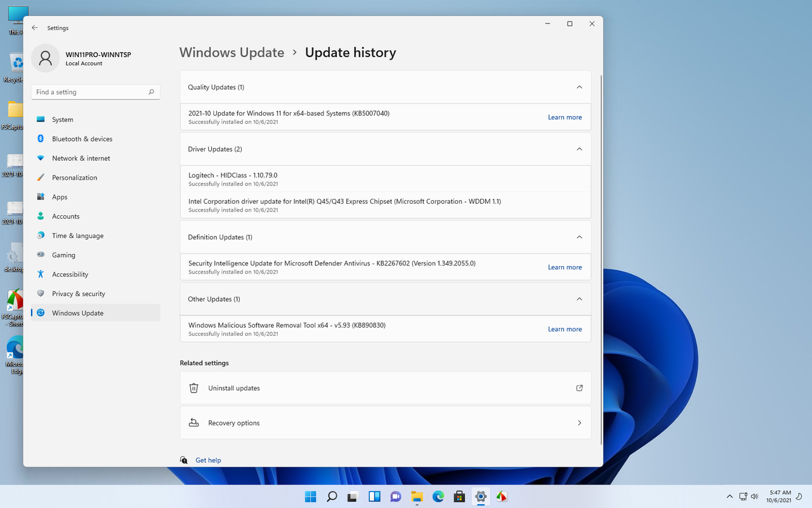
Task: Open Network & internet settings
Action: coord(95,158)
